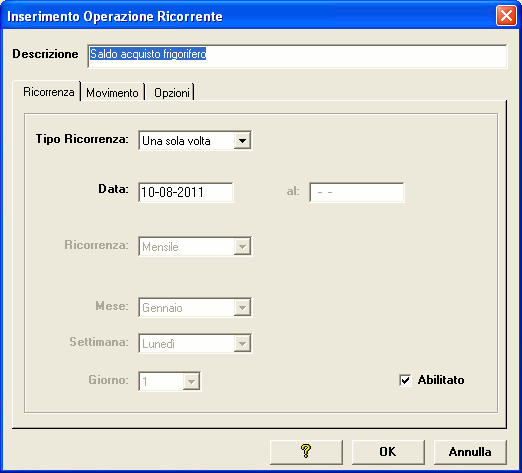This screenshot has height=473, width=522.
Task: Select the Ricorrenza tab
Action: [48, 91]
